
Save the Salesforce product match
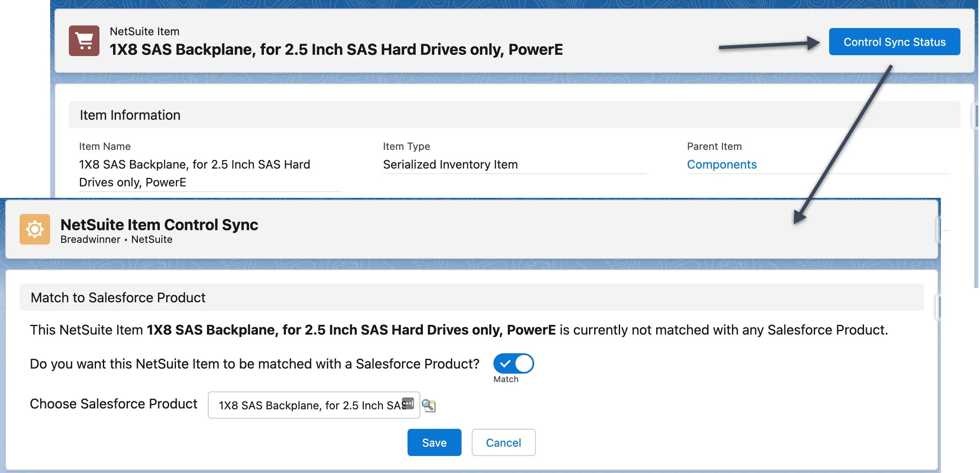click(434, 442)
